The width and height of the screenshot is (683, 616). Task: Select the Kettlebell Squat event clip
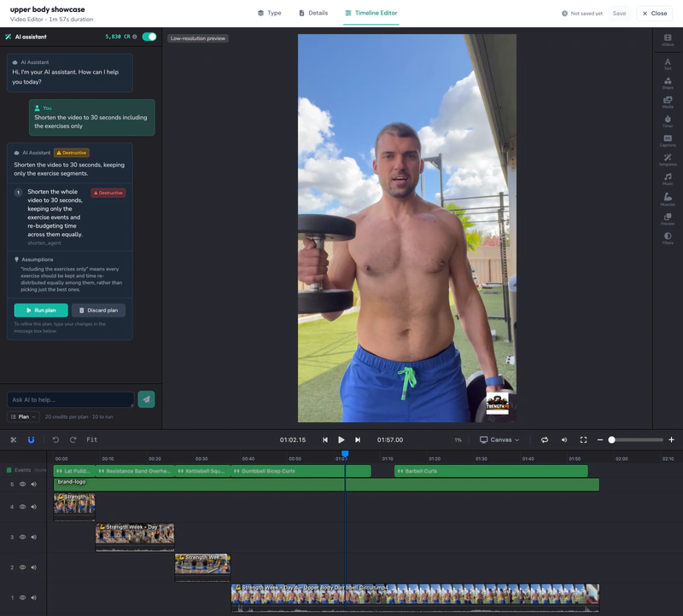[202, 471]
